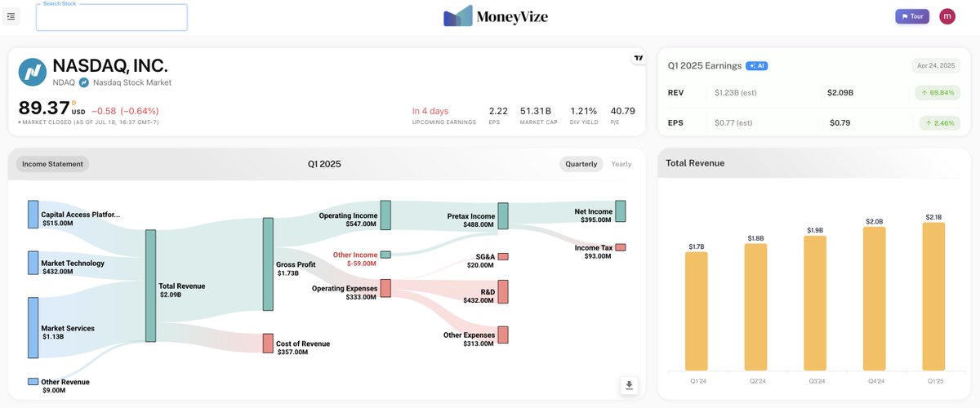Click the $2.09B actual revenue value
The width and height of the screenshot is (980, 408).
click(x=840, y=93)
